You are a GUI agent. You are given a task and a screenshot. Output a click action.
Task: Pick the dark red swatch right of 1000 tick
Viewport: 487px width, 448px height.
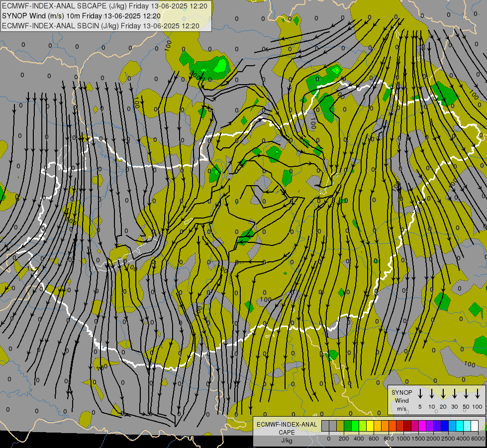407,426
